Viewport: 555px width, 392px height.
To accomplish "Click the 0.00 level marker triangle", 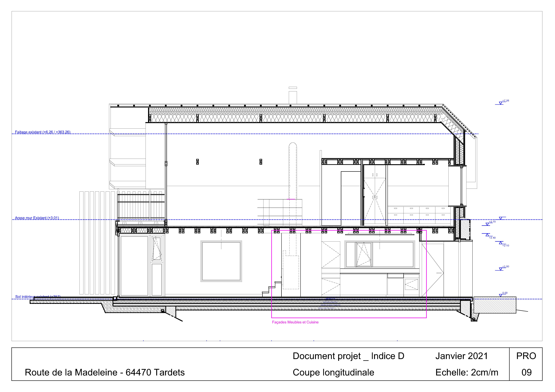I will 501,295.
